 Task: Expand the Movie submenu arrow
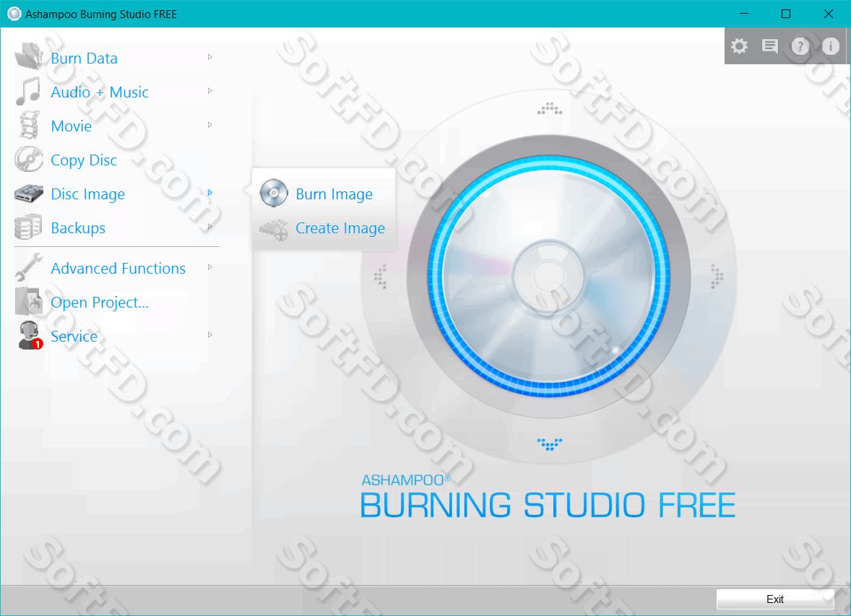tap(210, 125)
